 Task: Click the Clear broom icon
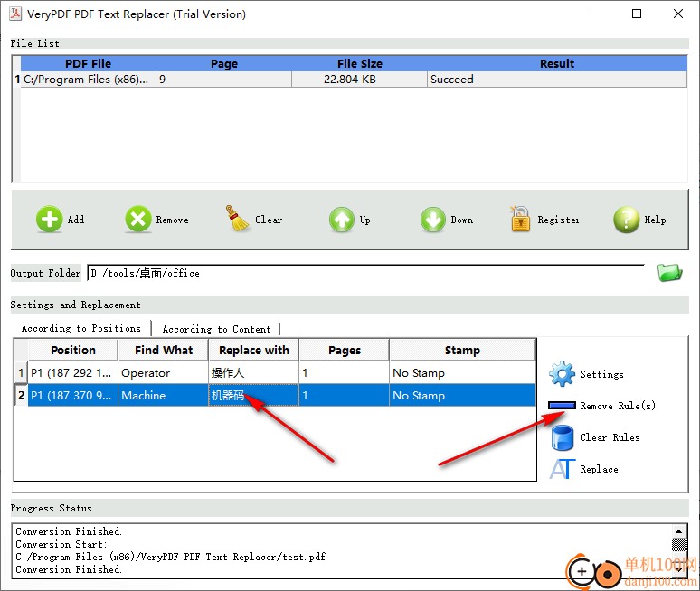(238, 219)
